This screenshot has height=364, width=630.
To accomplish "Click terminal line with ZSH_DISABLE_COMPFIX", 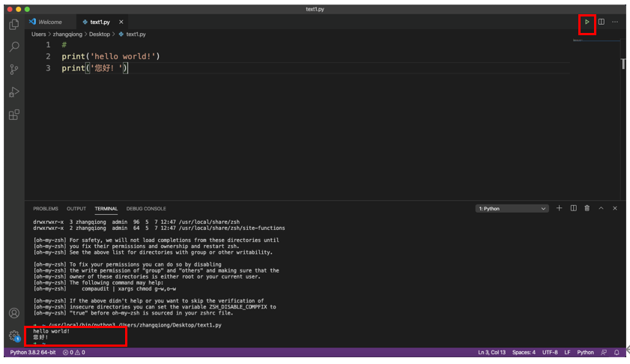I will (x=154, y=307).
